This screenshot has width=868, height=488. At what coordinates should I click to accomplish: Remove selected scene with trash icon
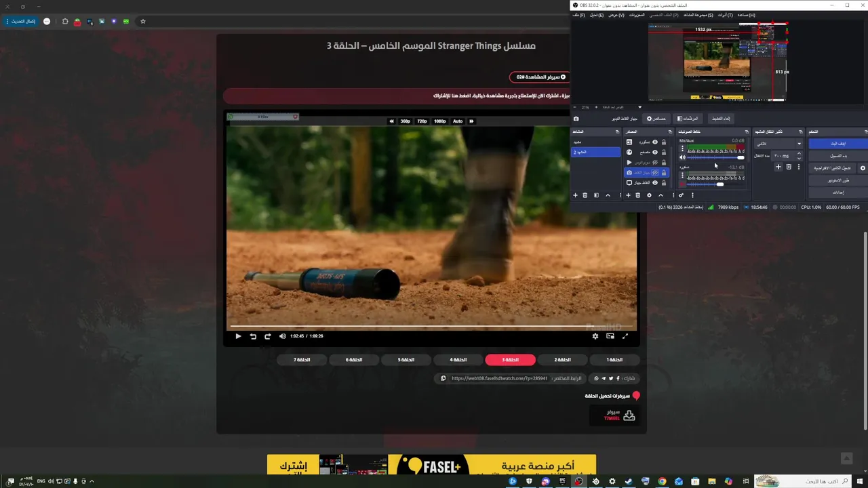point(585,195)
